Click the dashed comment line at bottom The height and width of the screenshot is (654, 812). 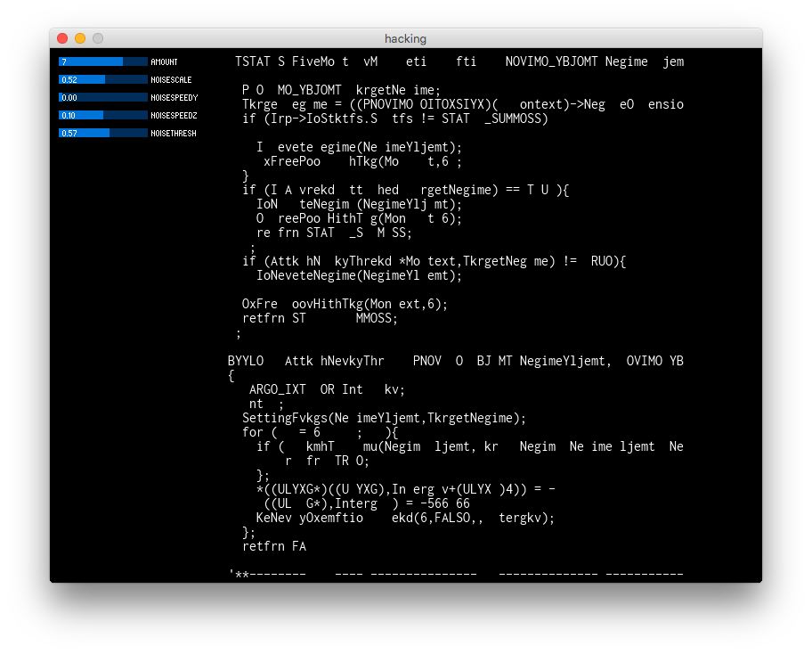pyautogui.click(x=455, y=575)
